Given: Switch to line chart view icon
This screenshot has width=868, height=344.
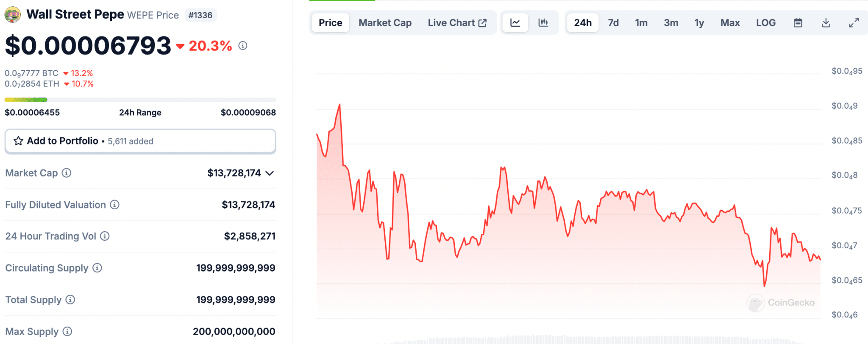Looking at the screenshot, I should click(515, 23).
